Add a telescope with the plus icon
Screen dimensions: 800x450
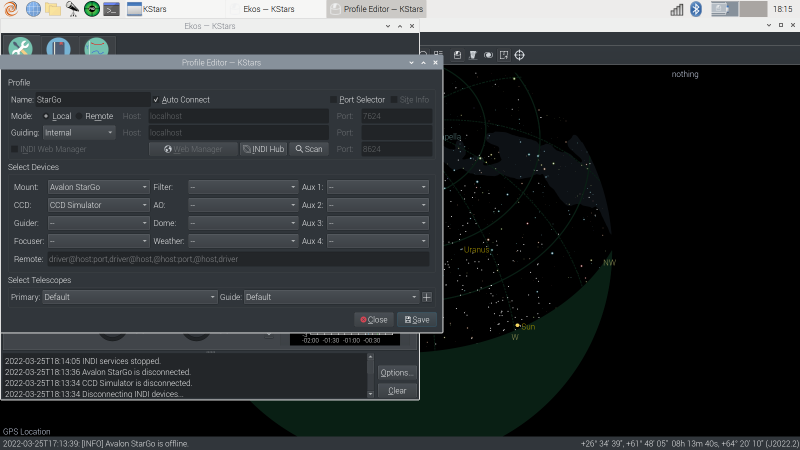[x=427, y=297]
